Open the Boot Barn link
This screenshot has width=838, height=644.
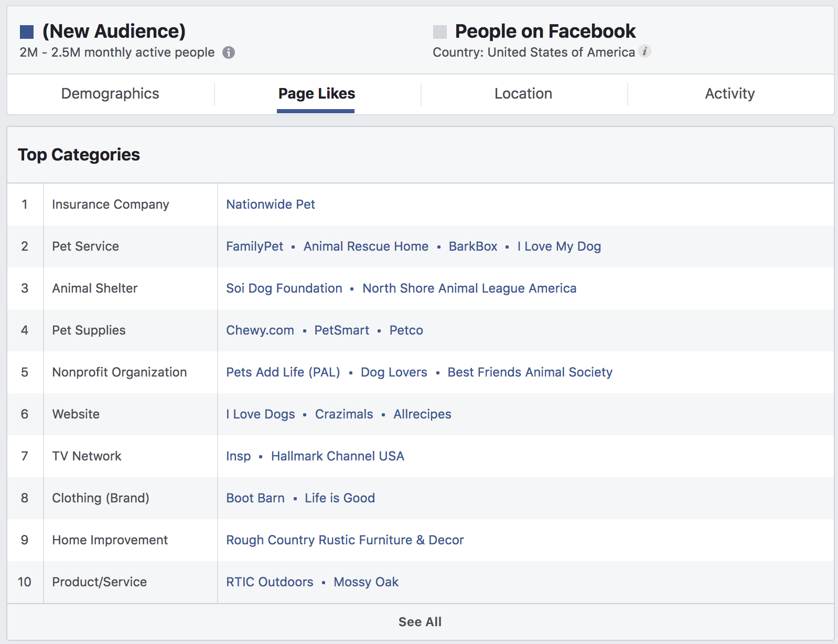[x=255, y=498]
